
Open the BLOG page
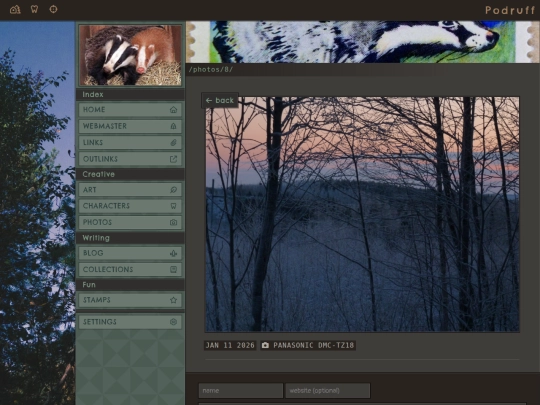pyautogui.click(x=130, y=253)
